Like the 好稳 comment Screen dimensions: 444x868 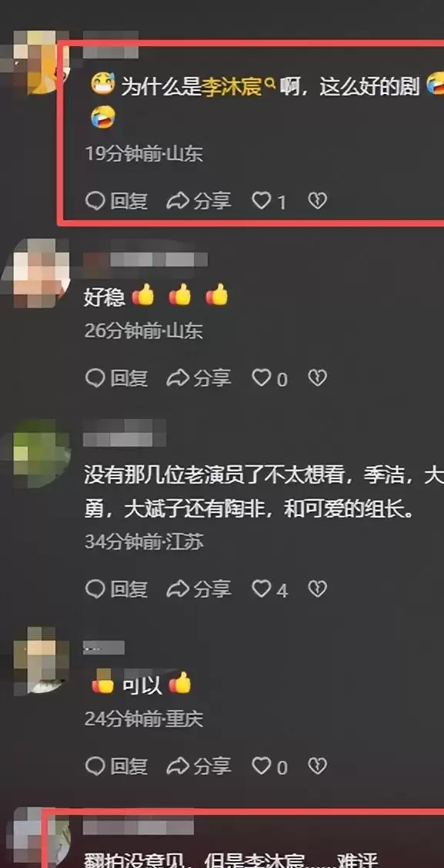pos(270,379)
